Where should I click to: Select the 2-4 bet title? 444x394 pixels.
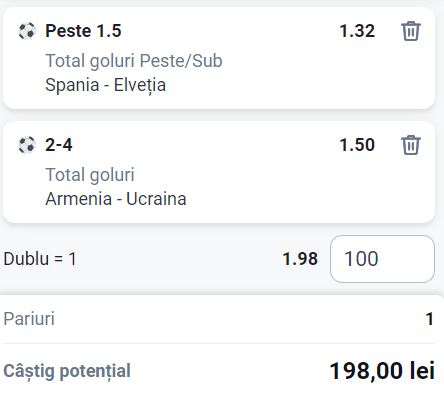click(x=59, y=145)
